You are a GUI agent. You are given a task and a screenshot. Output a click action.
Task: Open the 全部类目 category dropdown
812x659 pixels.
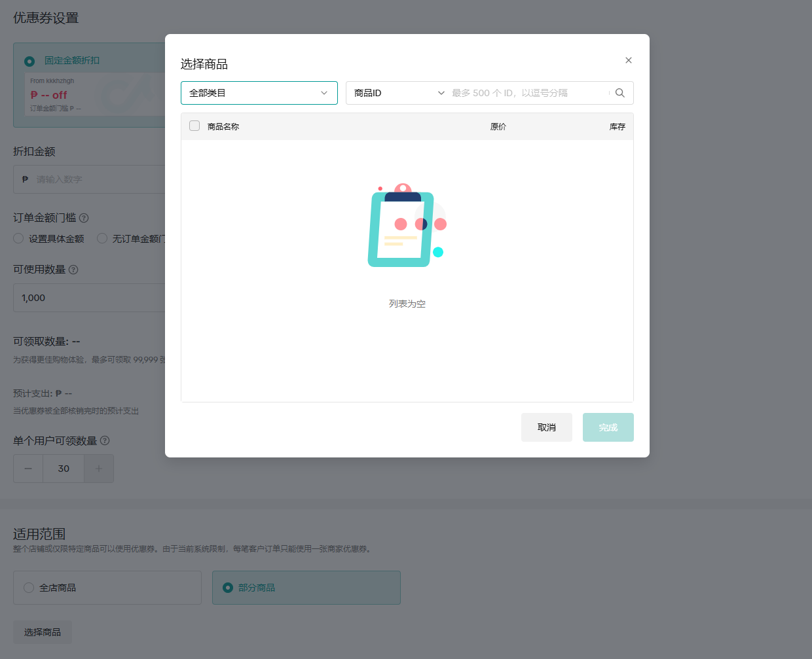tap(259, 93)
